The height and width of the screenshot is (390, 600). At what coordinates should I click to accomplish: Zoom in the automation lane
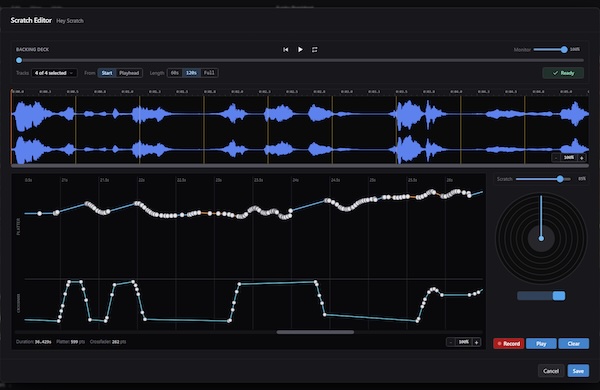[x=476, y=342]
